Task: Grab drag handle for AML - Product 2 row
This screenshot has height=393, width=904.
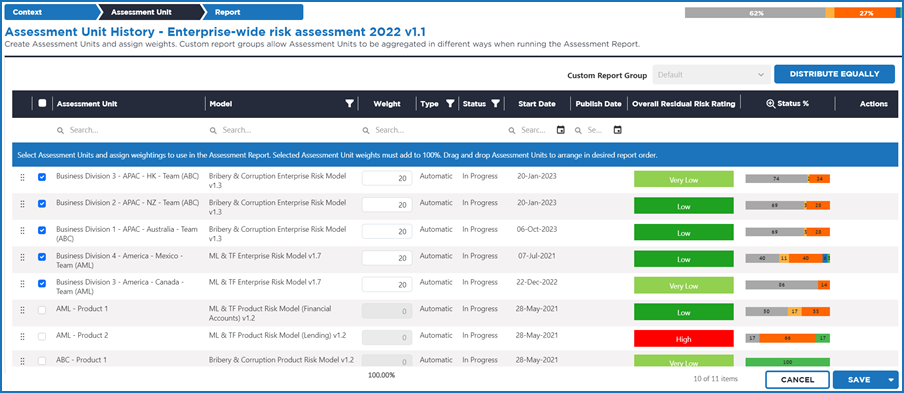Action: click(22, 337)
